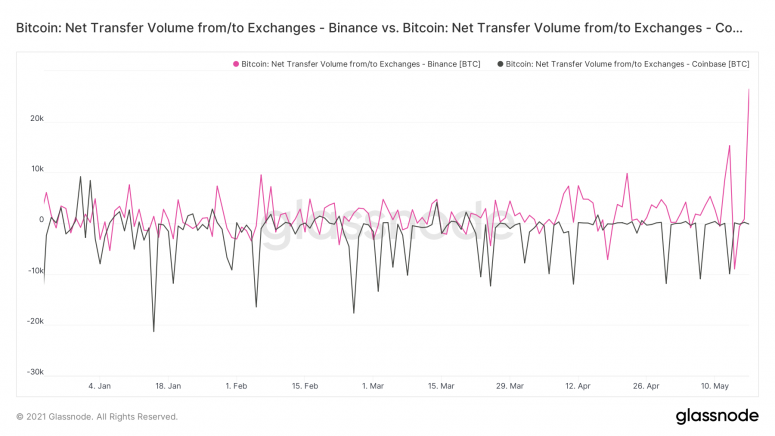
Task: Select the 1. Mar date label
Action: [372, 385]
